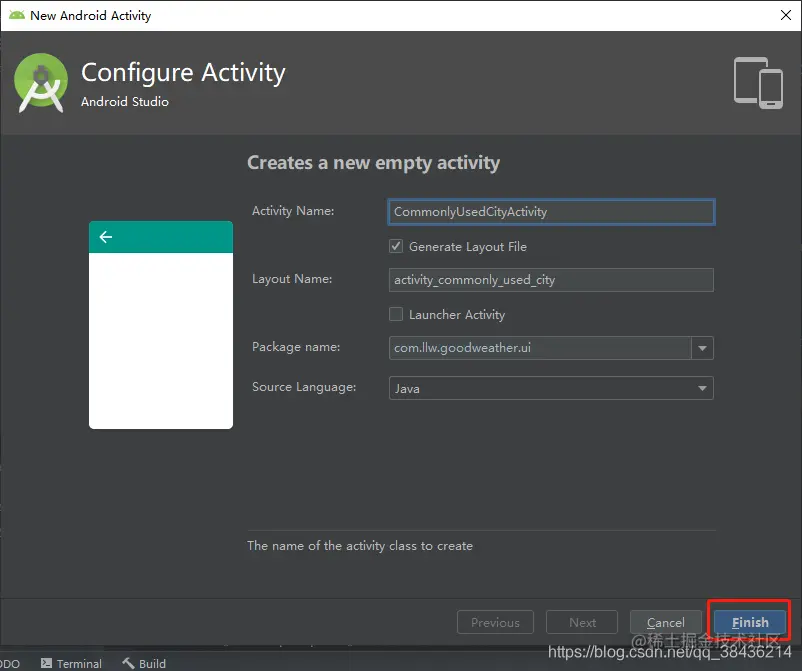The height and width of the screenshot is (671, 802).
Task: Click the com.llw.goodweather.ui package field
Action: [x=540, y=348]
